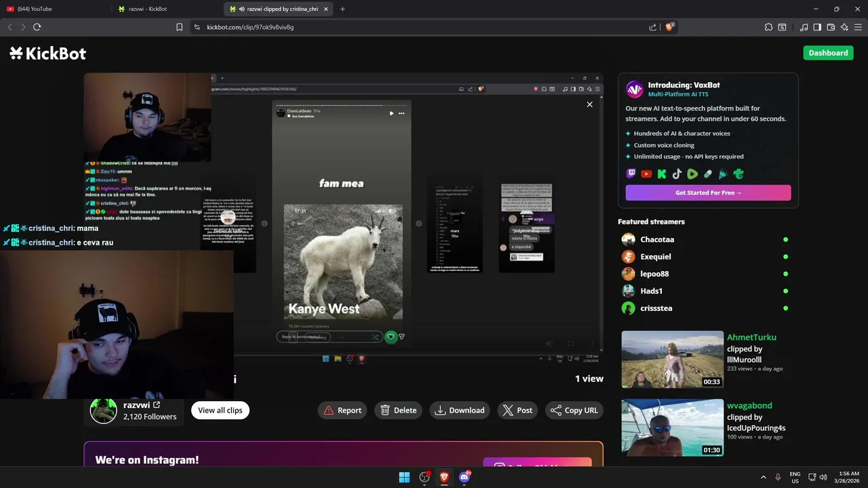868x488 pixels.
Task: Copy the clip URL
Action: [574, 410]
